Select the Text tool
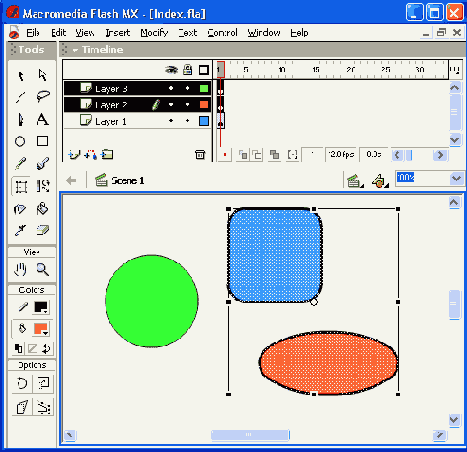Screen dimensions: 467x452 tap(42, 119)
